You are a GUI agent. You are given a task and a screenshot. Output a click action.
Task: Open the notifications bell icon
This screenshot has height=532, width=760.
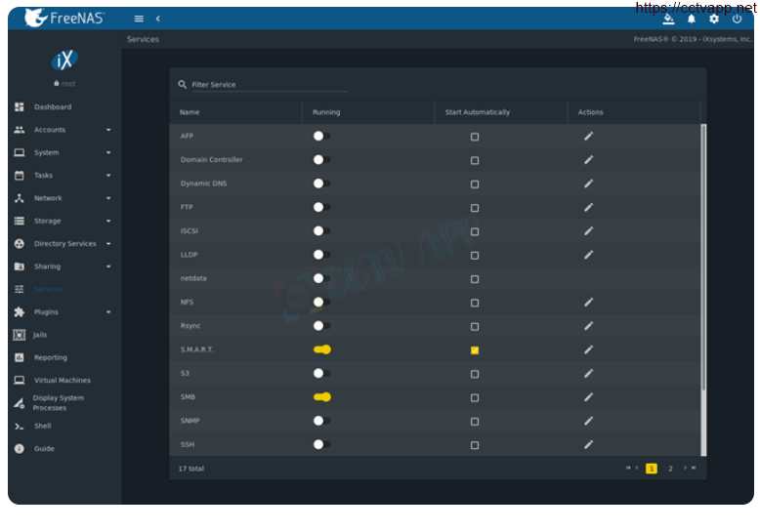(x=692, y=19)
